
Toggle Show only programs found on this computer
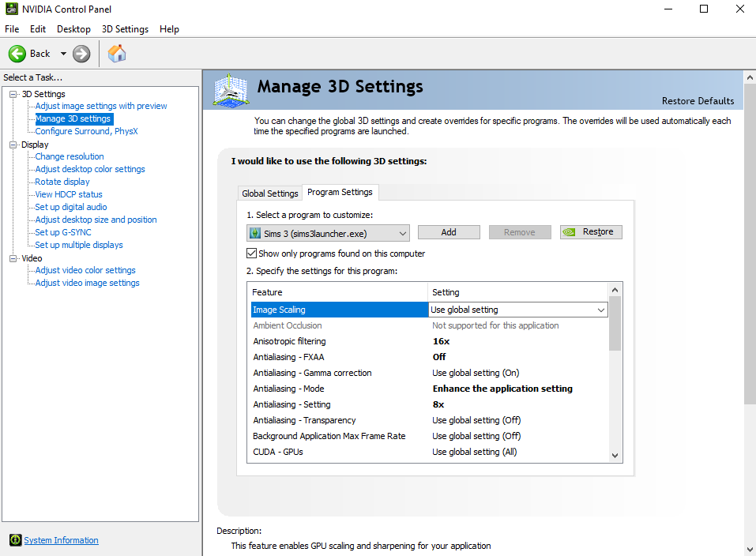point(251,254)
